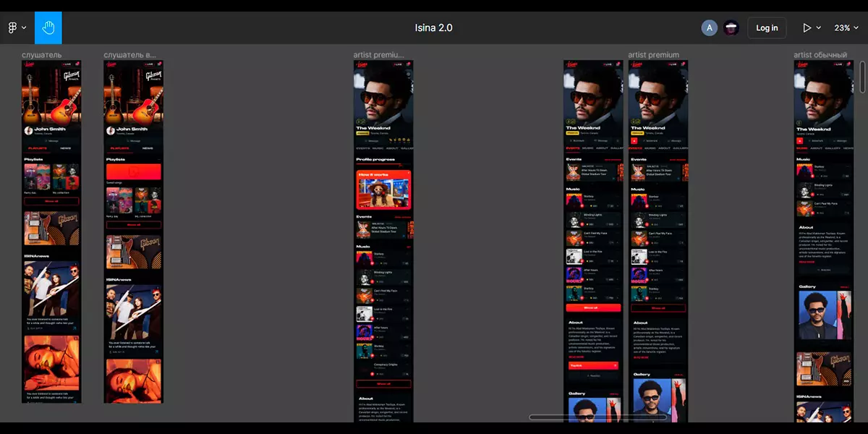868x434 pixels.
Task: Select the "artist premiu..." frame label
Action: pyautogui.click(x=378, y=55)
